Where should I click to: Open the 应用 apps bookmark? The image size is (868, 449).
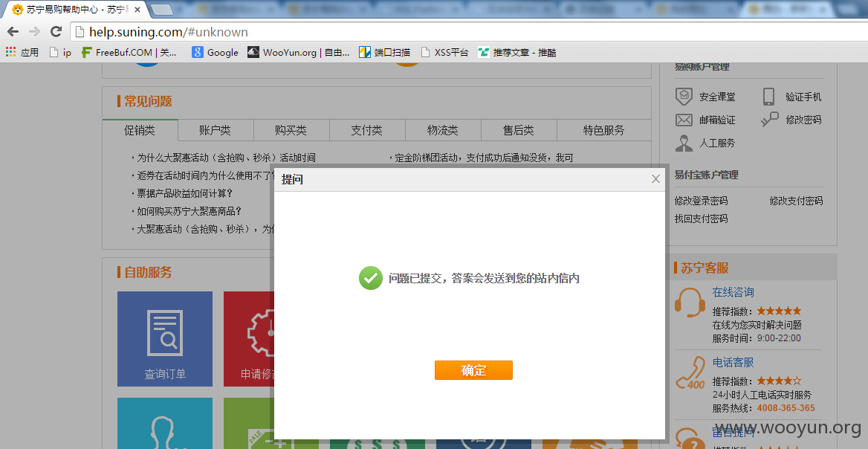(x=22, y=53)
